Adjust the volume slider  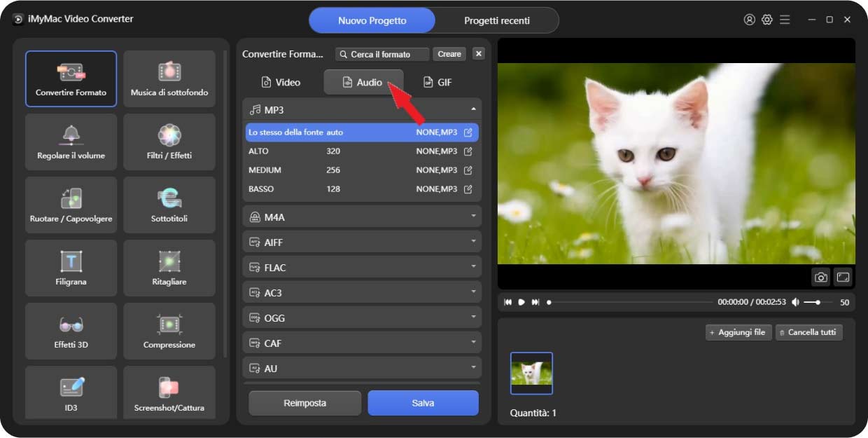click(818, 302)
